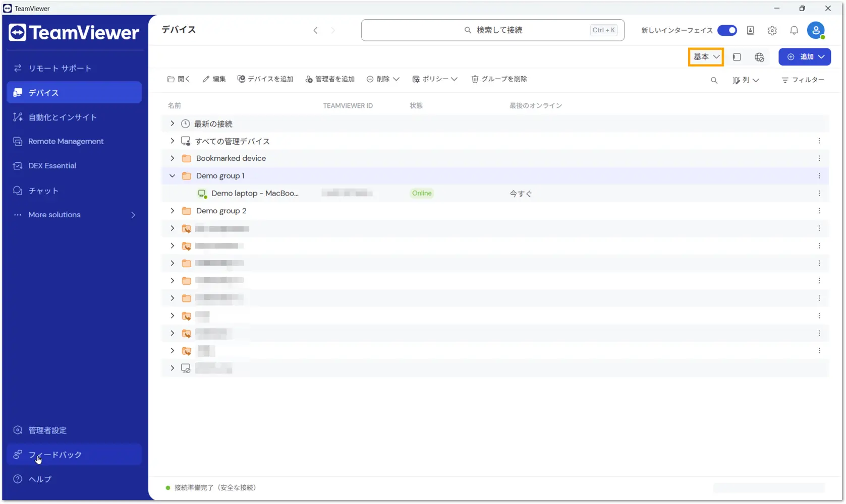Click グループを削除 button
Viewport: 846px width, 504px height.
coord(499,79)
